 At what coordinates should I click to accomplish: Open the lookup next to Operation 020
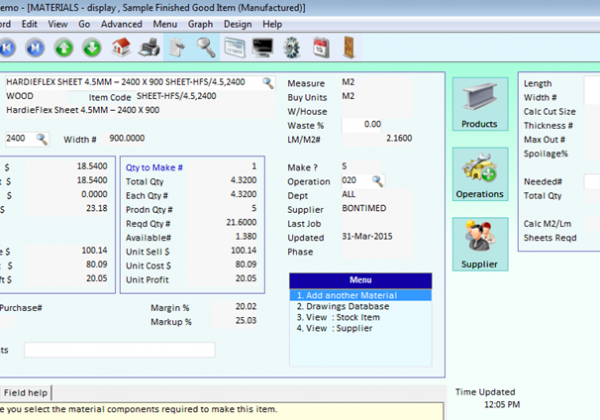pos(377,181)
